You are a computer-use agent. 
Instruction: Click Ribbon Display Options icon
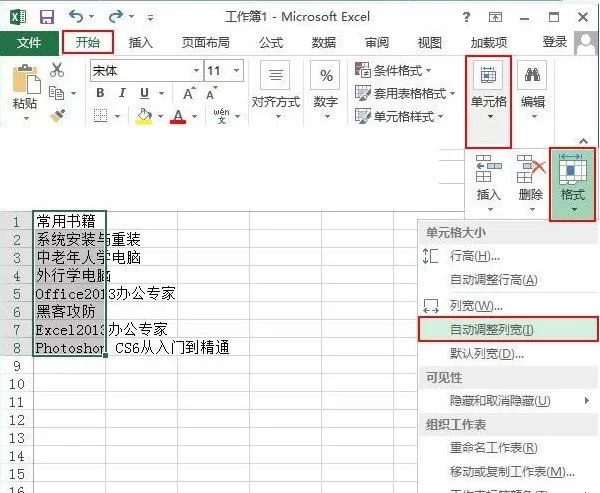tap(495, 17)
